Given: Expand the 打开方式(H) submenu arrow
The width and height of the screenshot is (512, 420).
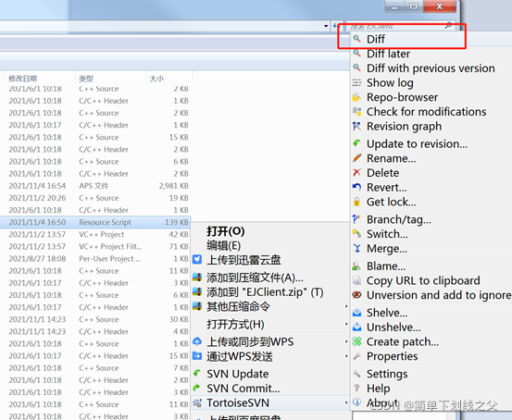Looking at the screenshot, I should click(346, 324).
